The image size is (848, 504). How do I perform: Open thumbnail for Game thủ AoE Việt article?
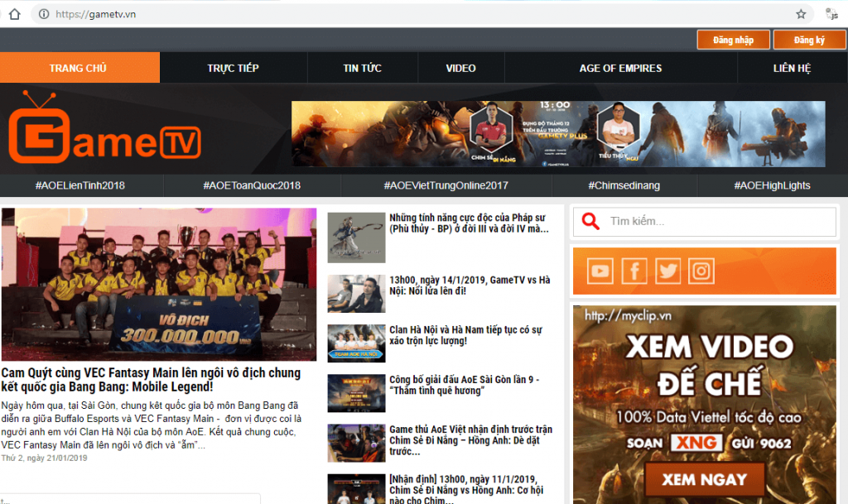click(x=356, y=443)
